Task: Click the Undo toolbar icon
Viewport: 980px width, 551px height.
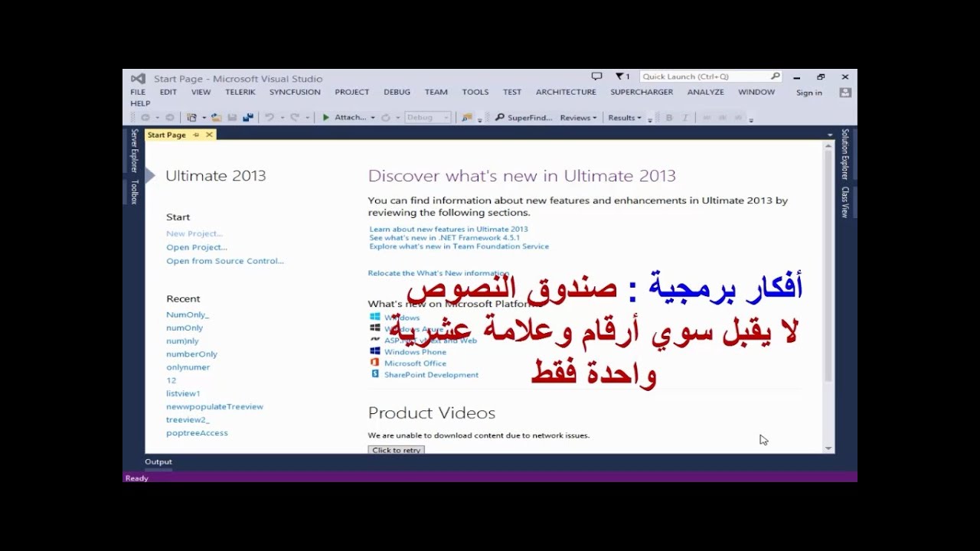Action: (269, 118)
